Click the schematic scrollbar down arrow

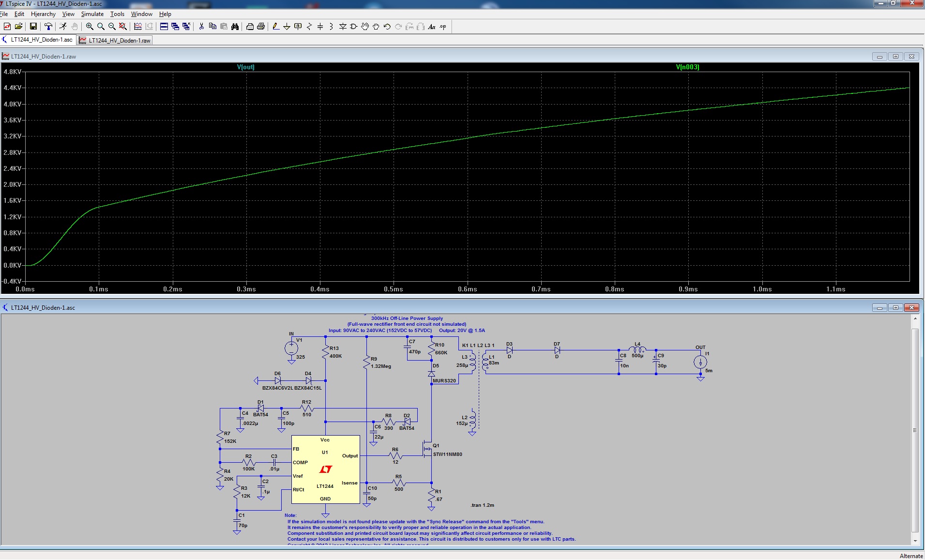(915, 541)
